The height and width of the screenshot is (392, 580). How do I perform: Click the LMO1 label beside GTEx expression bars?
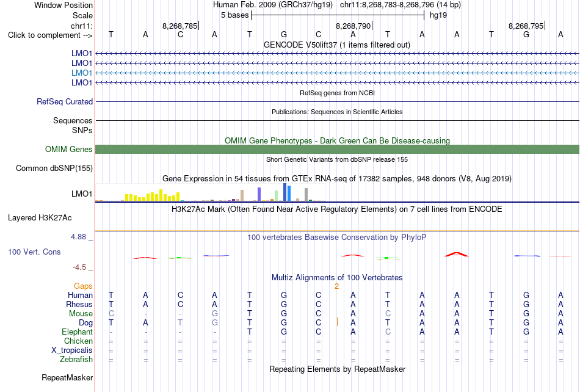[82, 194]
